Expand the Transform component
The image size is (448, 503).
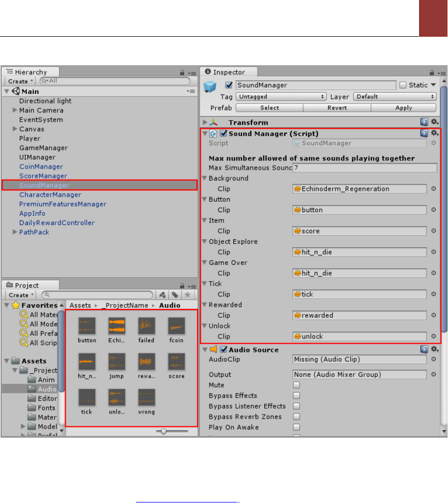pos(205,122)
